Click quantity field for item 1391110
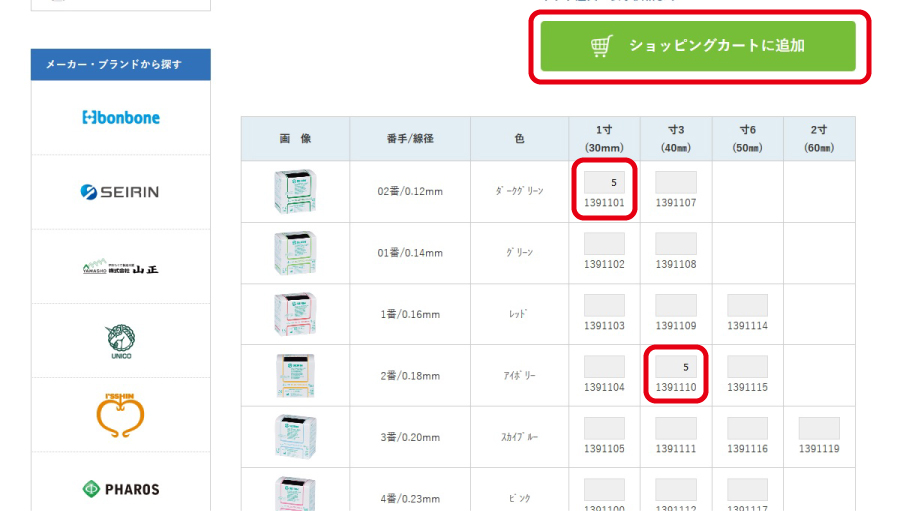 [x=675, y=367]
